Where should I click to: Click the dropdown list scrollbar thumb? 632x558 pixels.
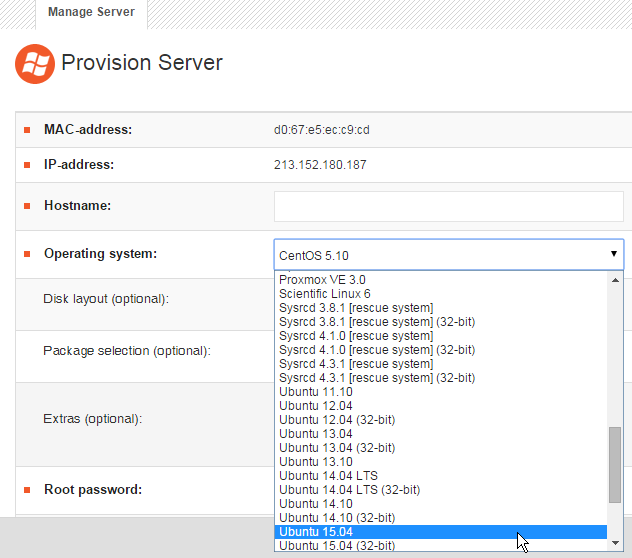coord(615,465)
